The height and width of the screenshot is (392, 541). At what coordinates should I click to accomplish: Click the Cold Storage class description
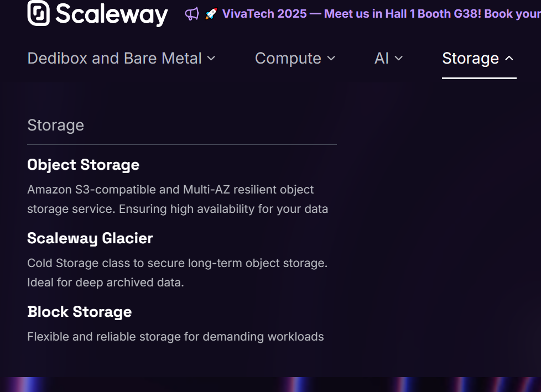click(x=178, y=273)
